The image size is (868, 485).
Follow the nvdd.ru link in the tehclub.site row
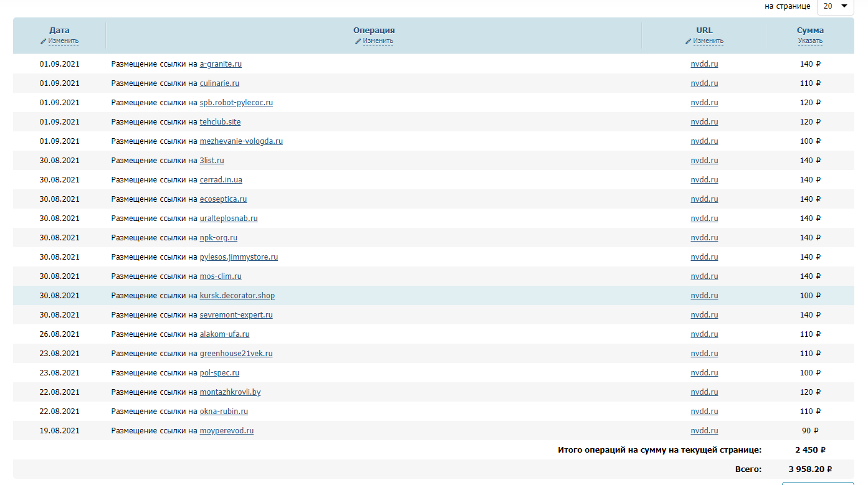704,122
